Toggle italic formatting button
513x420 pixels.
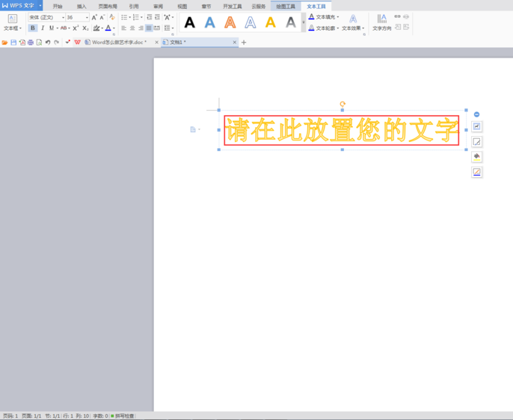(x=43, y=28)
